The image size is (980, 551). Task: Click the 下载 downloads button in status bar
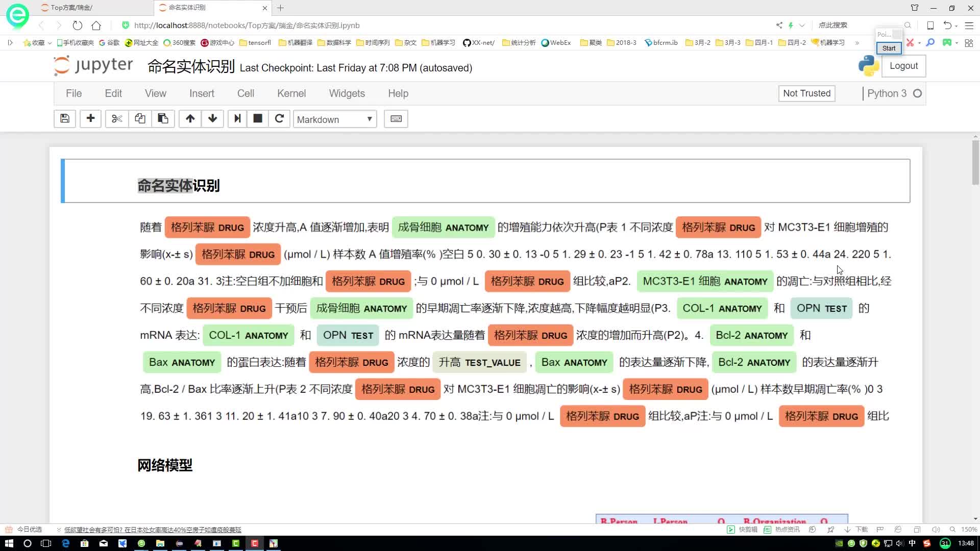pos(856,530)
